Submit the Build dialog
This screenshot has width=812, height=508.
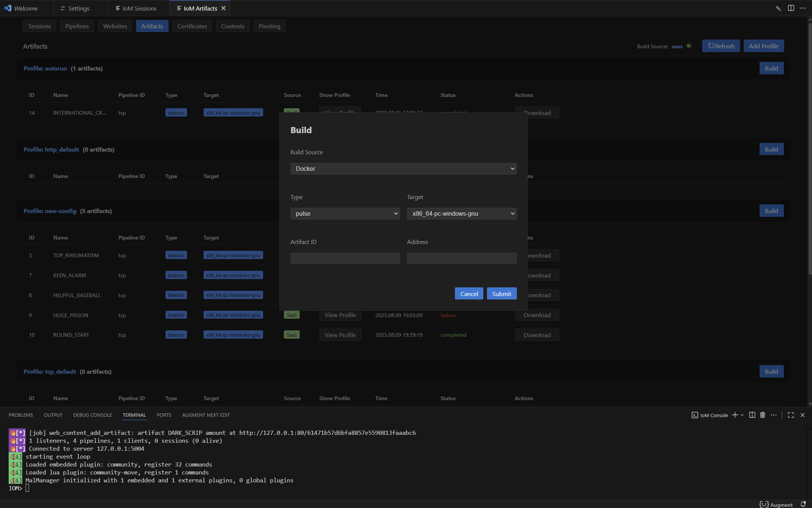pyautogui.click(x=501, y=294)
